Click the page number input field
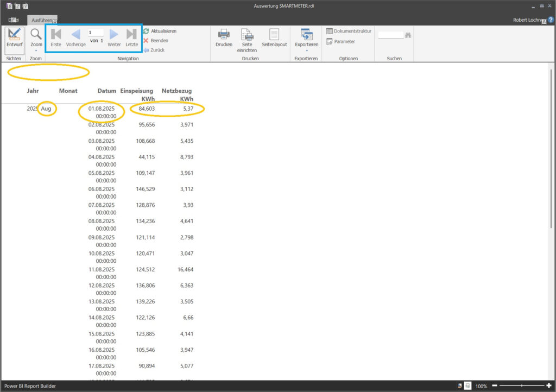This screenshot has width=556, height=392. [96, 33]
